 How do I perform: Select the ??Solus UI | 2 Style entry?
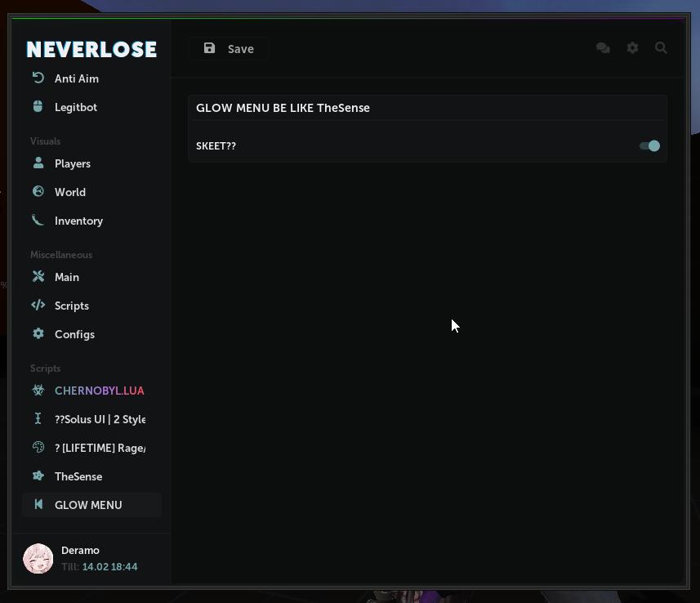pos(100,418)
